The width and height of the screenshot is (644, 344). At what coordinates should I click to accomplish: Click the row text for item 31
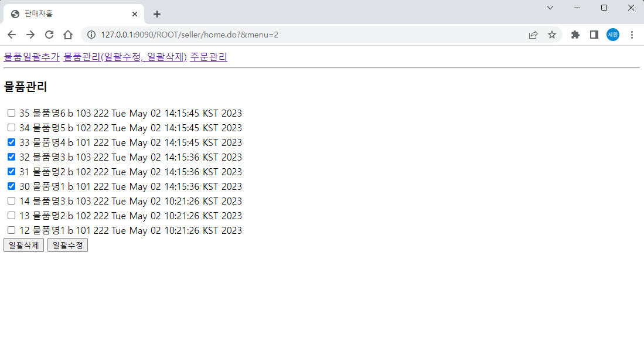click(x=131, y=172)
